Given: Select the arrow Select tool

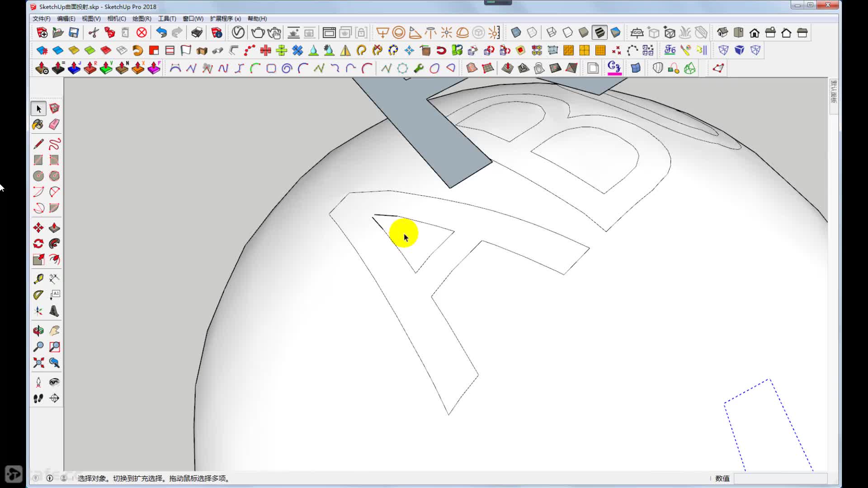Looking at the screenshot, I should (38, 108).
